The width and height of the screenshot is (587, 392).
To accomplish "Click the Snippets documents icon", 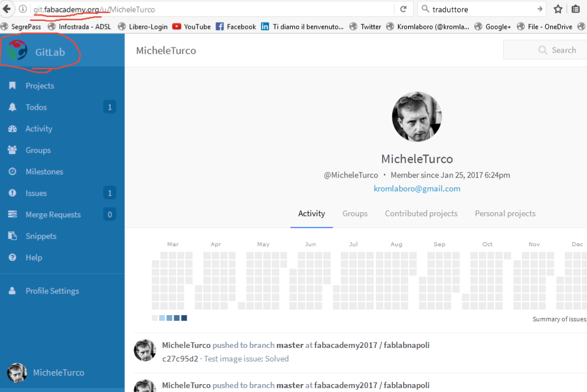I will pyautogui.click(x=12, y=236).
